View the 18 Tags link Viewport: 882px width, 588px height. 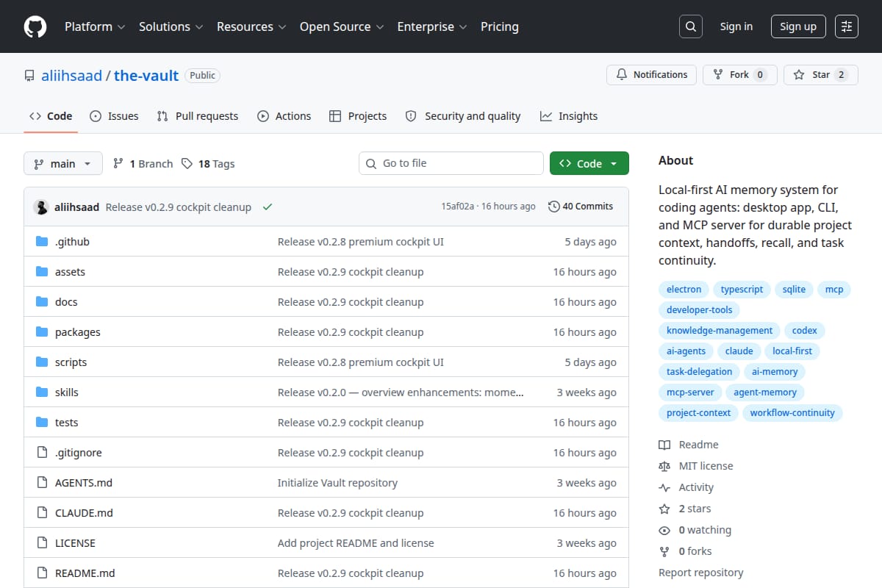tap(208, 164)
